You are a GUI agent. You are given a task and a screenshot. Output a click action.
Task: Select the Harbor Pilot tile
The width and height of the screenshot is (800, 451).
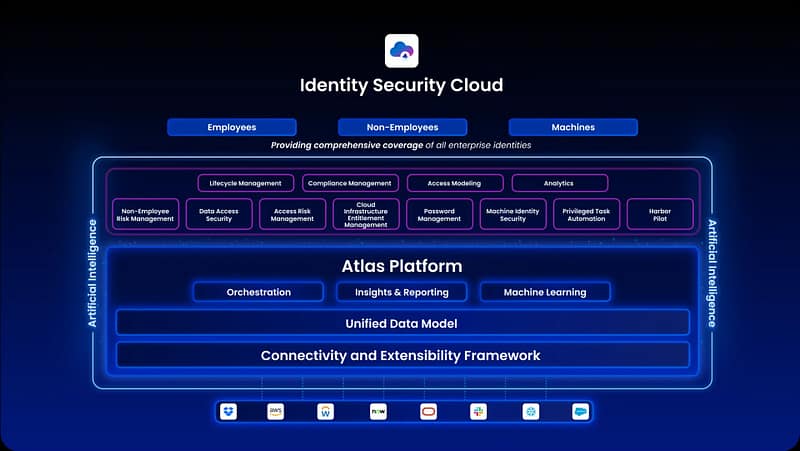[x=659, y=214]
